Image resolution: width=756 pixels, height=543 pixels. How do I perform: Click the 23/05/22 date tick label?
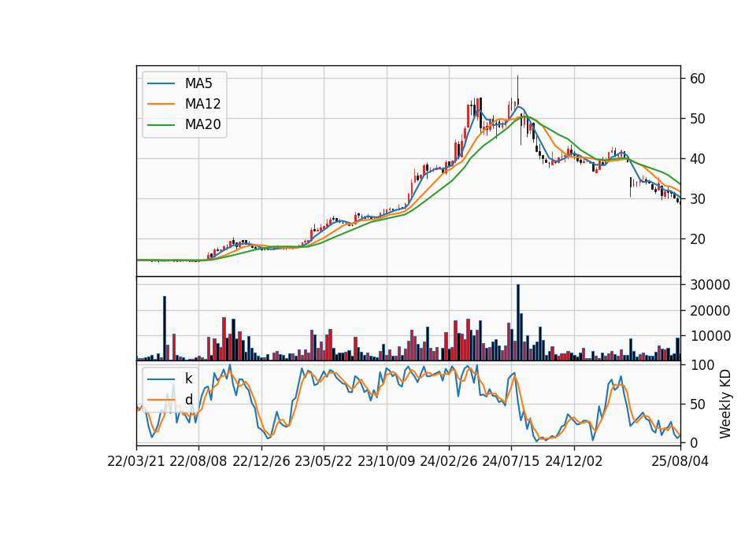tap(324, 461)
